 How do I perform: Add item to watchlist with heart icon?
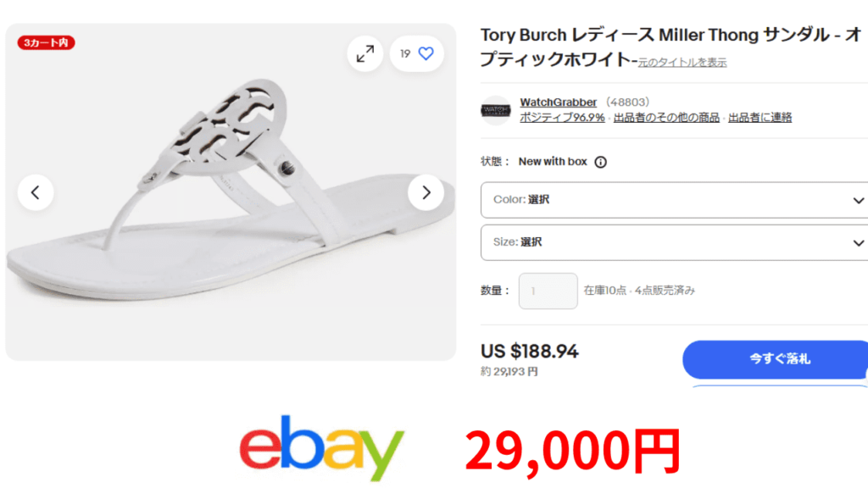pyautogui.click(x=426, y=53)
